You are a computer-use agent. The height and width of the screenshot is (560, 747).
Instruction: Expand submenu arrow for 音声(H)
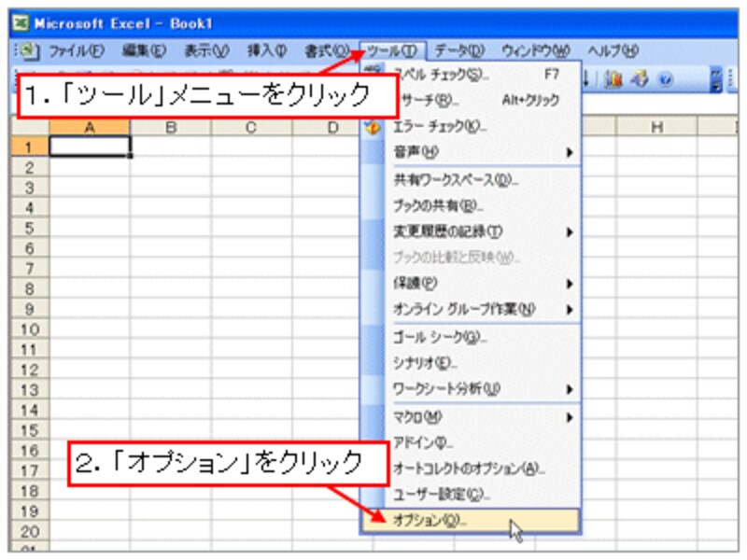click(x=570, y=153)
